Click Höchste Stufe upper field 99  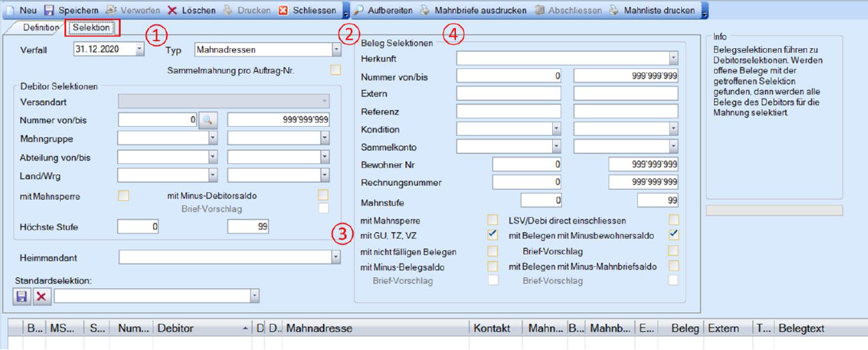coord(248,227)
